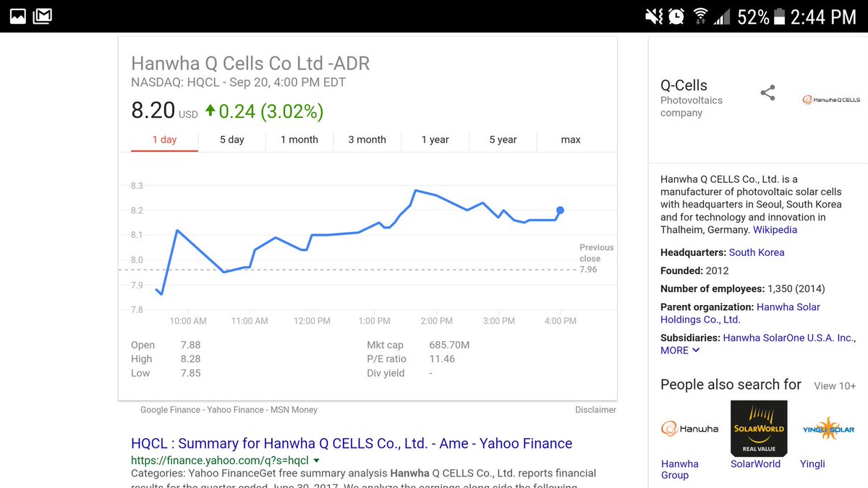Switch to the 1 year chart tab

pos(435,140)
